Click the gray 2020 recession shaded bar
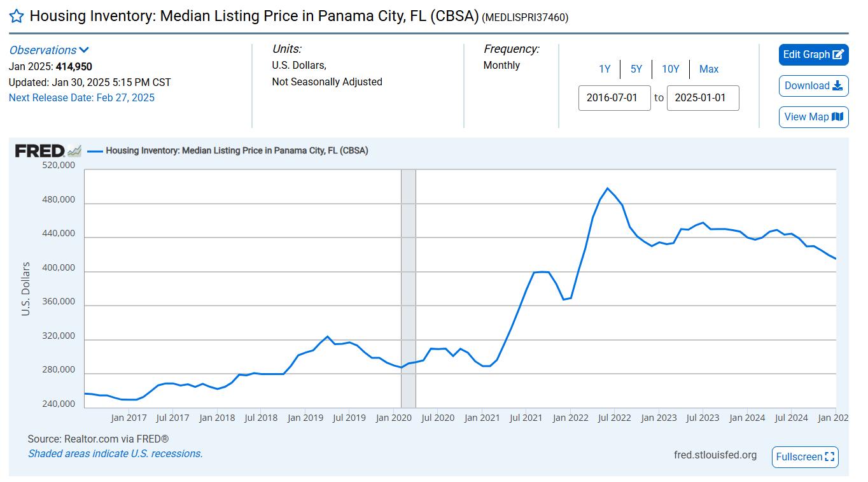 (x=408, y=287)
